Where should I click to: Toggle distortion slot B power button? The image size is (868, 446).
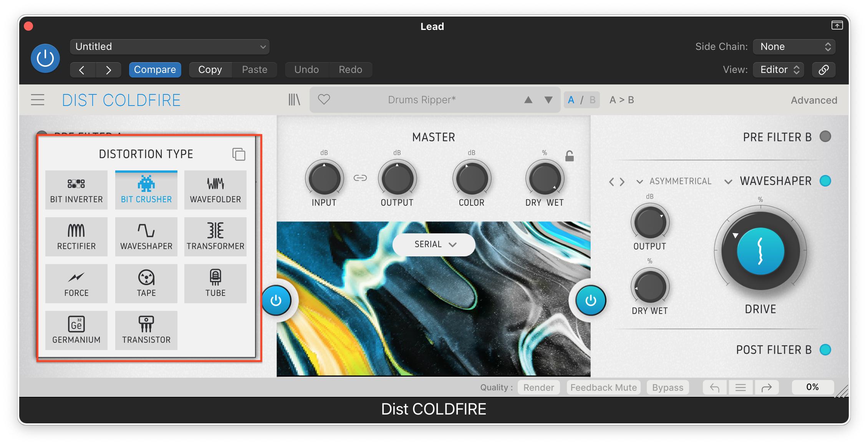[591, 301]
